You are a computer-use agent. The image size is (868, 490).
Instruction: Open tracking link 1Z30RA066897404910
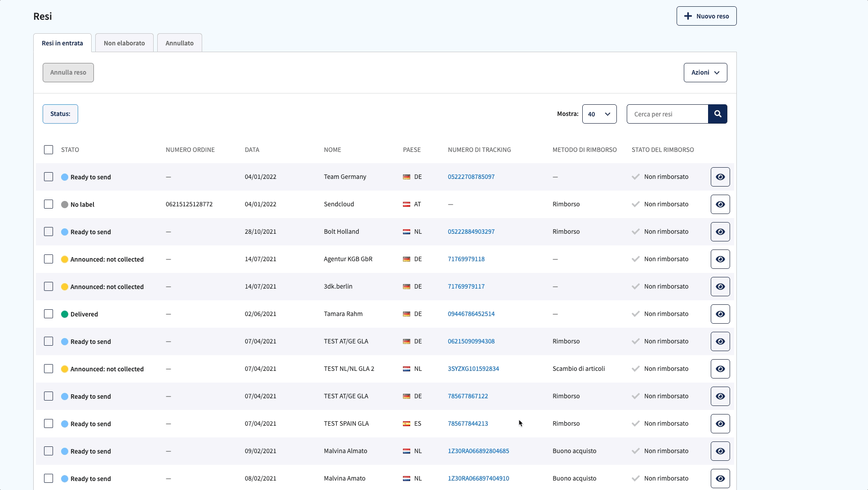(478, 478)
